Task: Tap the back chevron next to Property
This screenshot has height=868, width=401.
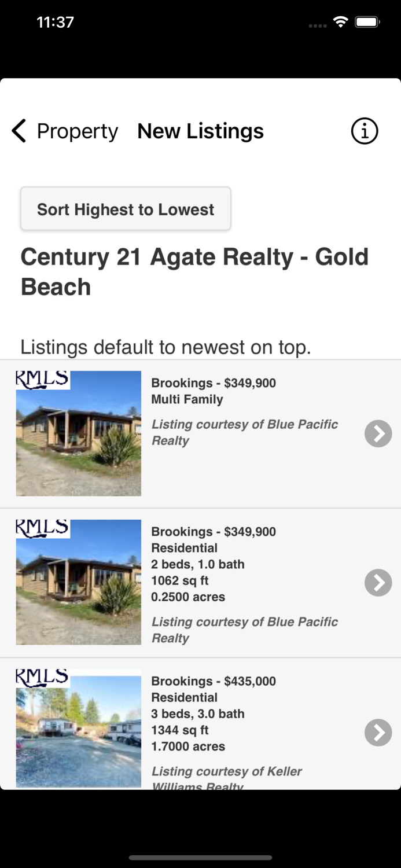Action: pos(18,131)
